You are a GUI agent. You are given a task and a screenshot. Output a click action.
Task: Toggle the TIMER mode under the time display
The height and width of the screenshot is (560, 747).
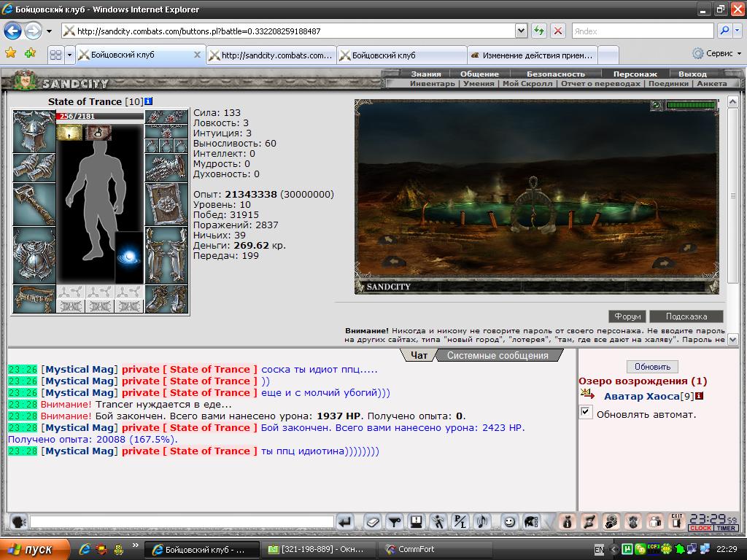(x=726, y=528)
